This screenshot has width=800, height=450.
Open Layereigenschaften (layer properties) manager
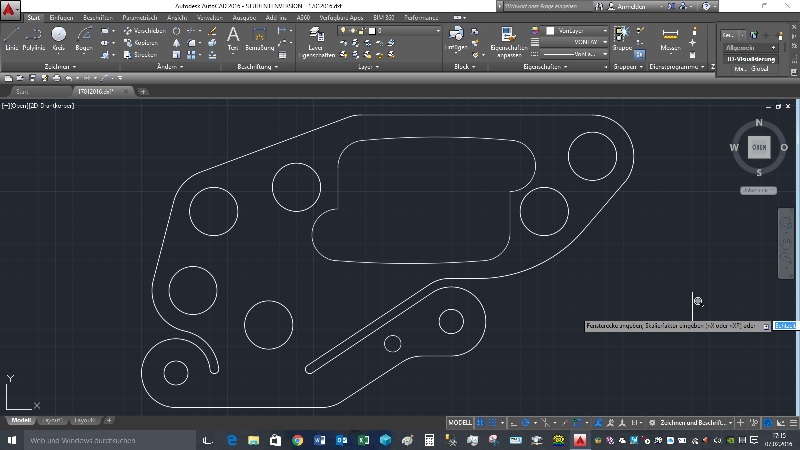(x=315, y=40)
